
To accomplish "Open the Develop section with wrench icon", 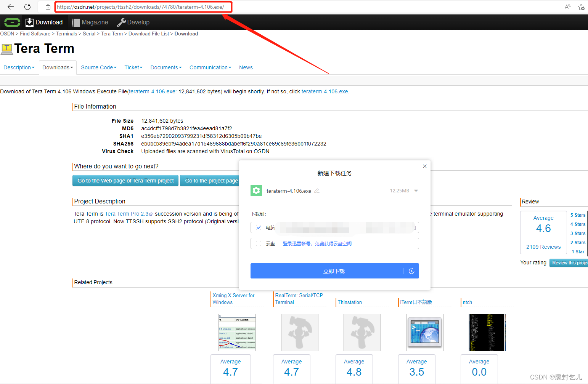I will coord(133,22).
